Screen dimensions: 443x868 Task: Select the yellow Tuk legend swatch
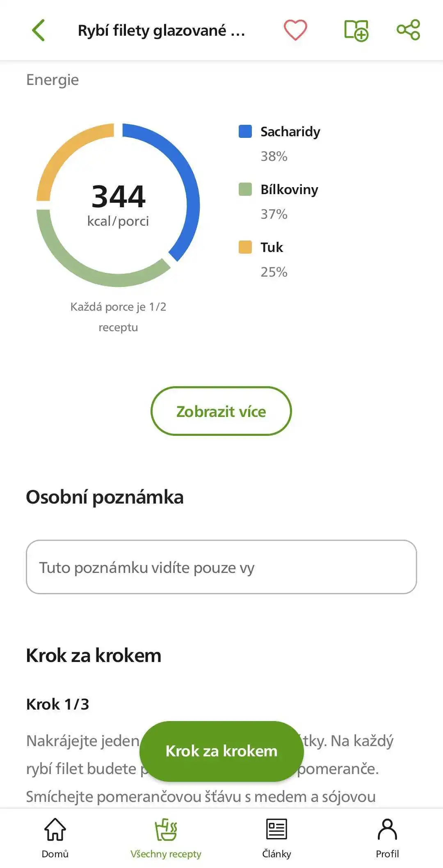pos(245,247)
